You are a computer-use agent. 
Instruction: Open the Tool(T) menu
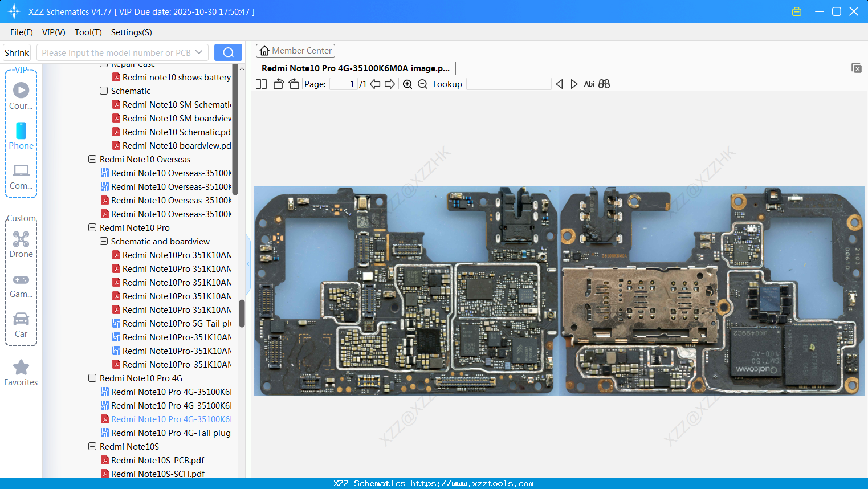click(x=88, y=32)
